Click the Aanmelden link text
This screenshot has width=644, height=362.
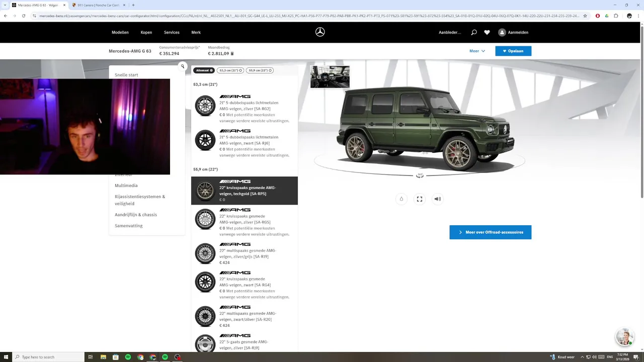pyautogui.click(x=518, y=32)
